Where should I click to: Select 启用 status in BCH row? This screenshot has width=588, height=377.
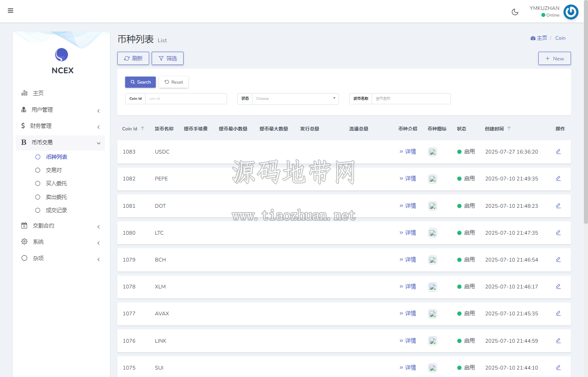click(x=466, y=260)
